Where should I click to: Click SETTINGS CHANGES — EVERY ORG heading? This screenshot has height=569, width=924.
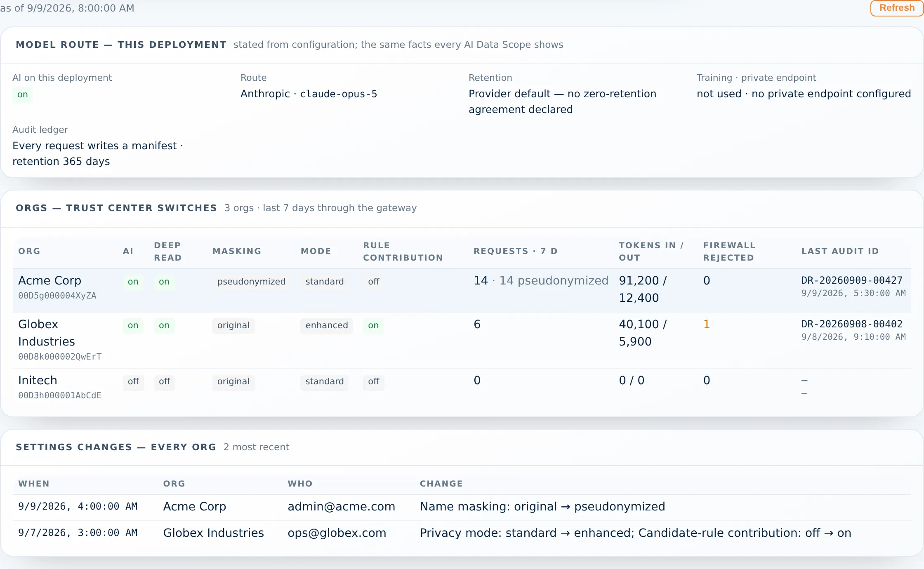point(116,447)
